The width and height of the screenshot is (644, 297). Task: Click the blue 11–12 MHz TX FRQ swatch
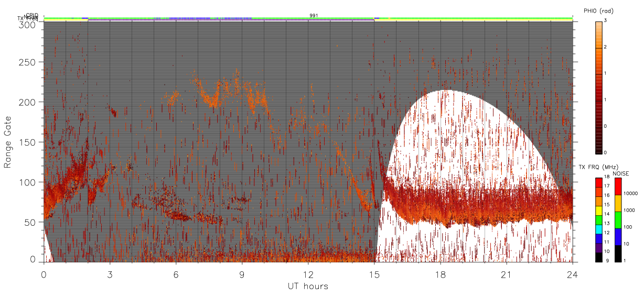(x=598, y=239)
